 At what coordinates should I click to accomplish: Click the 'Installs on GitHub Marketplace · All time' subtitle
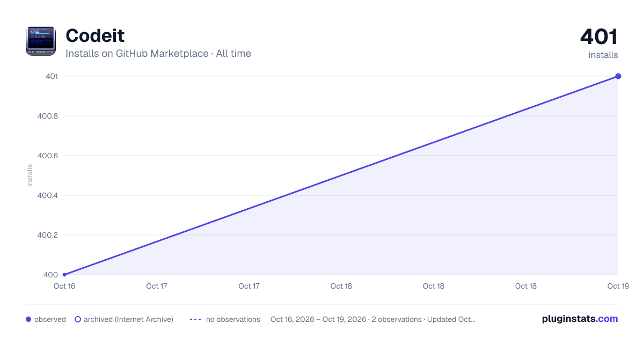(158, 54)
